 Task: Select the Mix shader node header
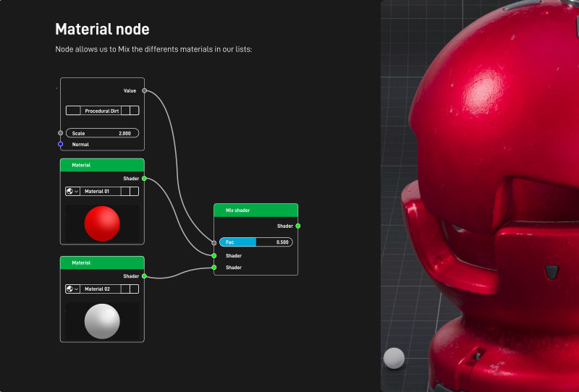256,210
